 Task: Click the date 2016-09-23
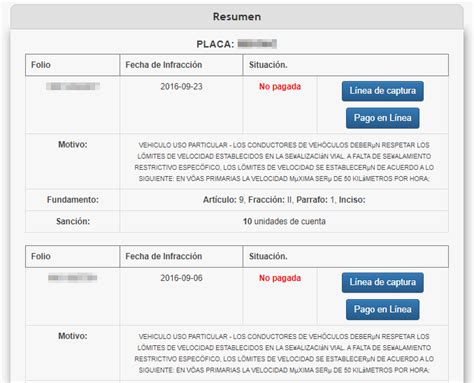(181, 87)
